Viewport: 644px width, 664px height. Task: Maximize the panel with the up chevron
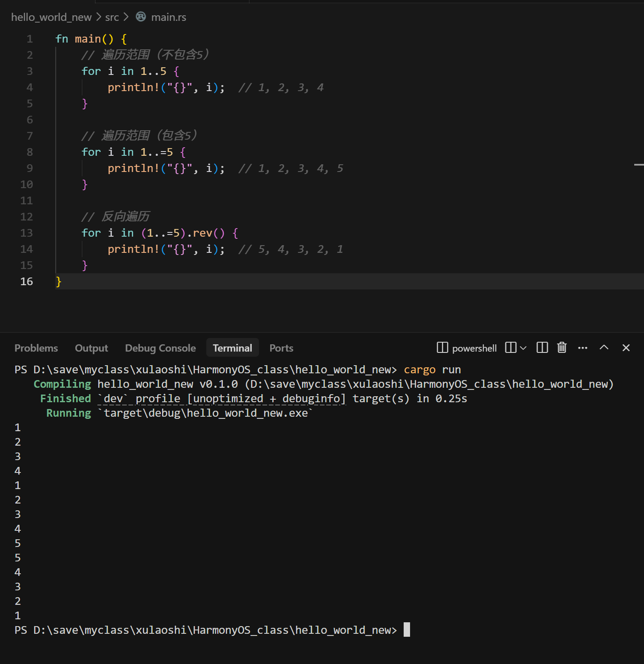point(604,348)
